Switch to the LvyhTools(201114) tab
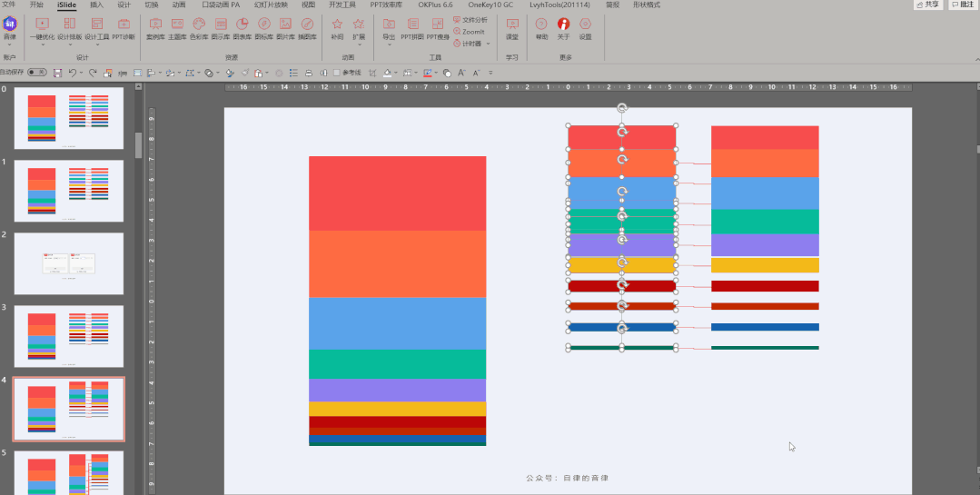980x495 pixels. [560, 5]
